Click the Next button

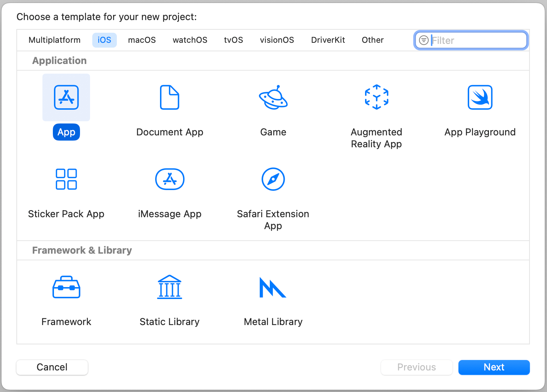[x=494, y=367]
